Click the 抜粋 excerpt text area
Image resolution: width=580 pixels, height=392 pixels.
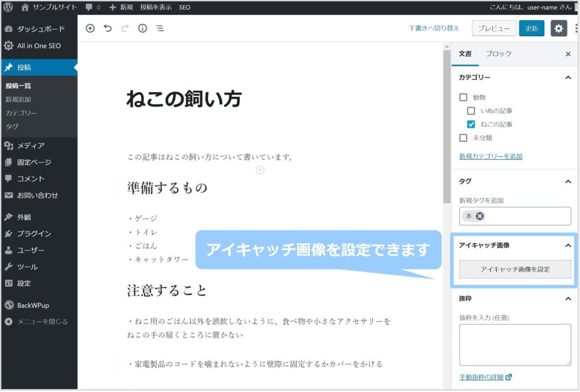[514, 344]
